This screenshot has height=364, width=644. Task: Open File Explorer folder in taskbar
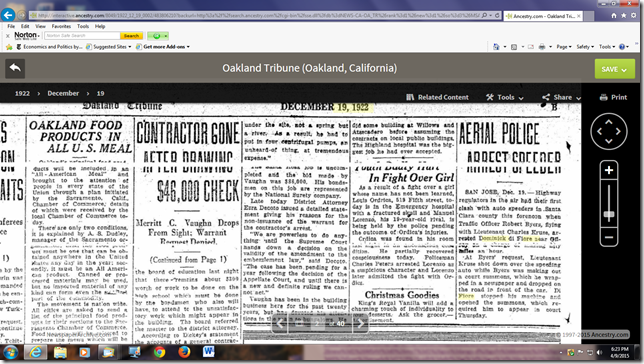click(x=60, y=352)
